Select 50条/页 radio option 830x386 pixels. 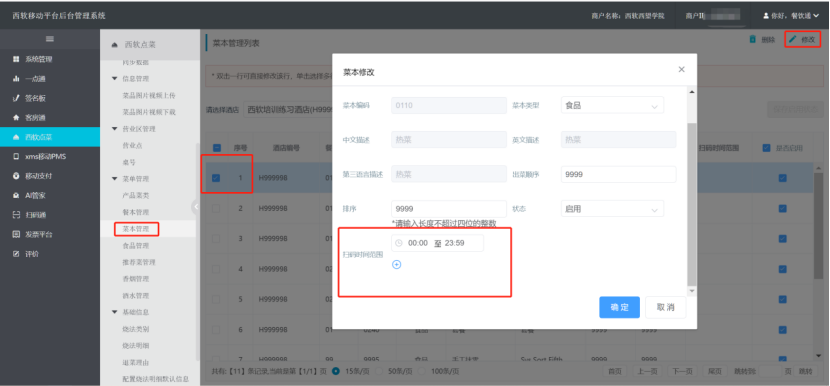(379, 372)
